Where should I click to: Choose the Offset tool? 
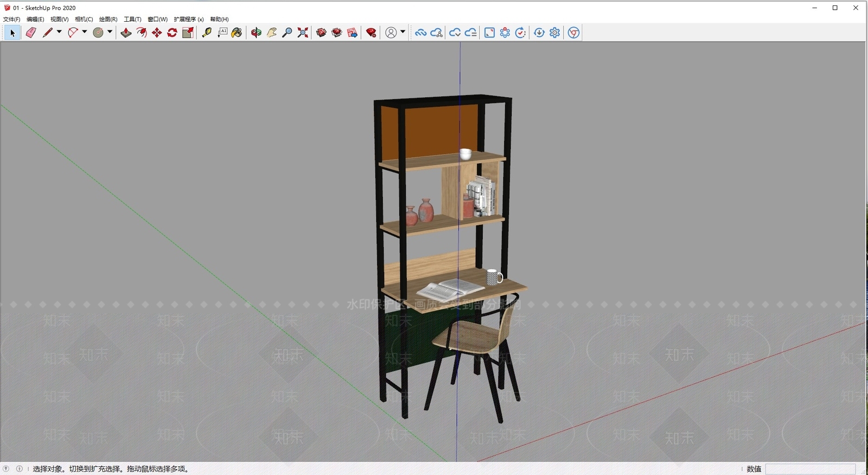click(x=142, y=33)
